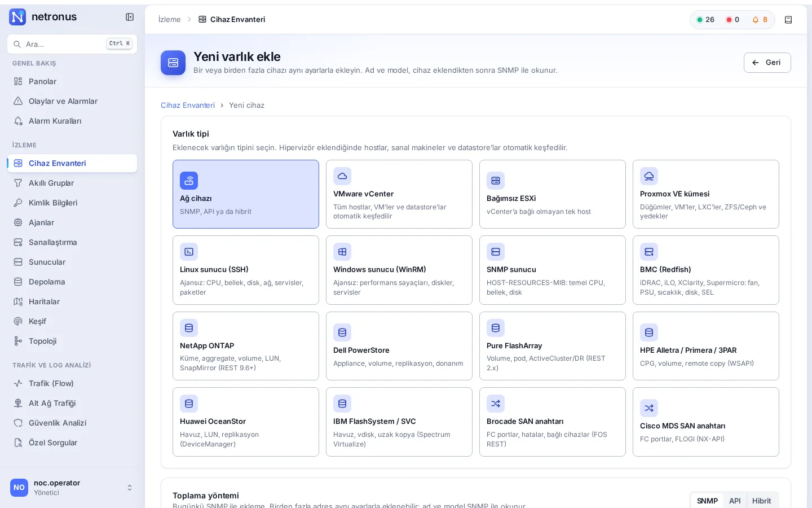Screen dimensions: 812x508
Task: Open the netronus logo home
Action: tap(43, 17)
